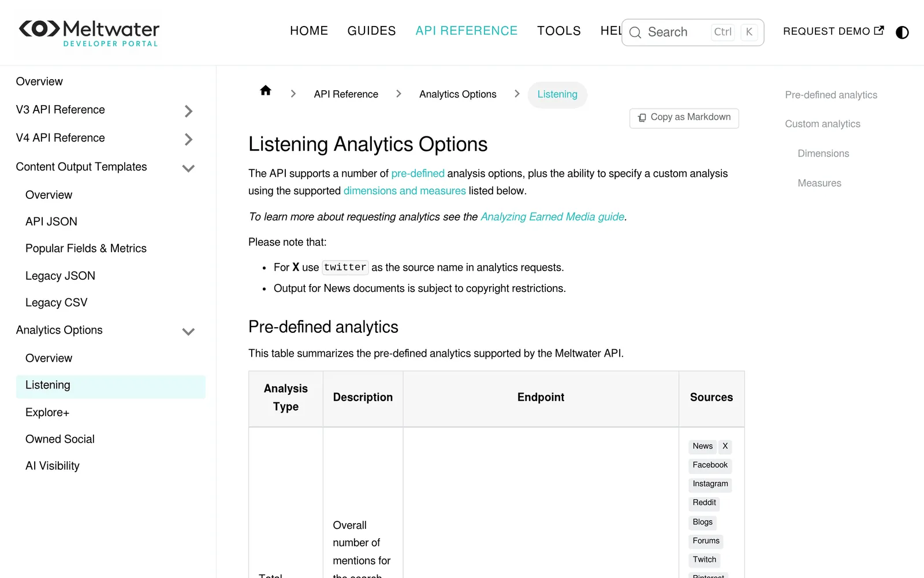Jump to Measures in page outline

point(819,183)
